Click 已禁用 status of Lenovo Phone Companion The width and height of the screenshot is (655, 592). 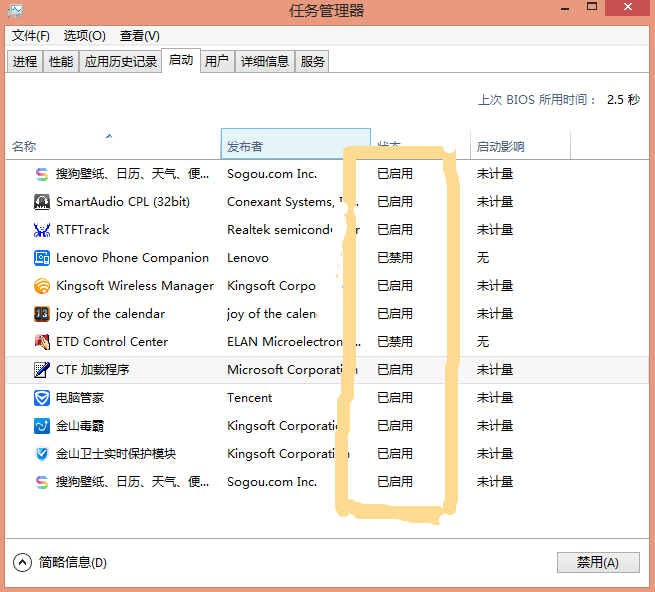tap(395, 258)
